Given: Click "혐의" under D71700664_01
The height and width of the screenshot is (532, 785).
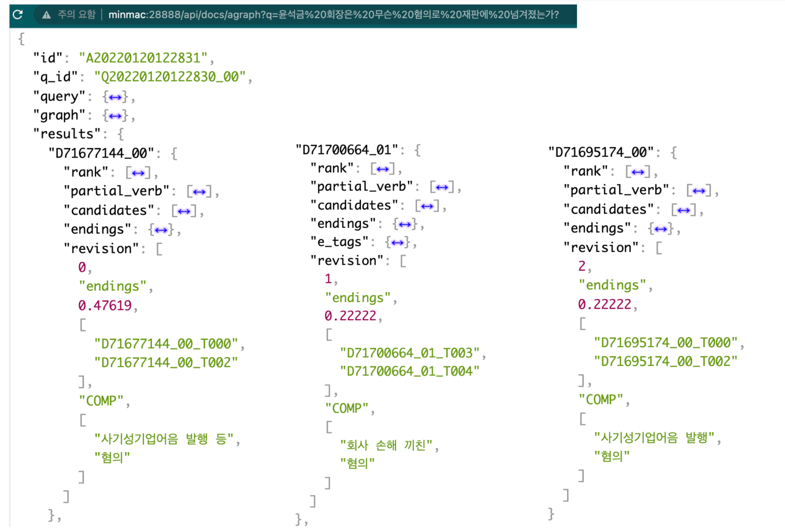Looking at the screenshot, I should (357, 463).
